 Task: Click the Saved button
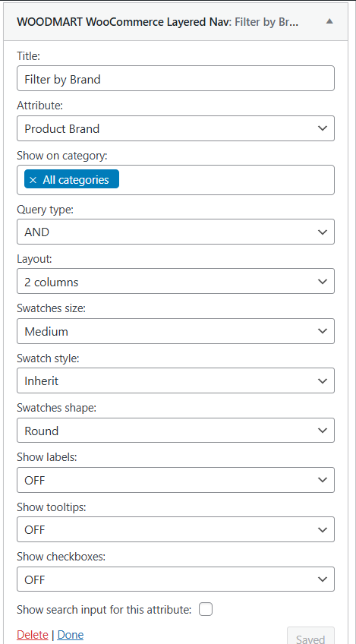click(310, 636)
